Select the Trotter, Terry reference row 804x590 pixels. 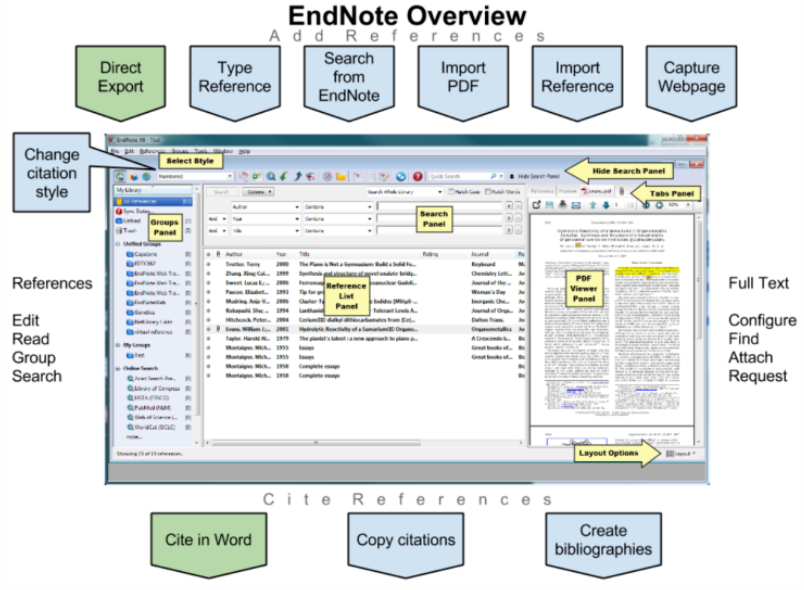tap(364, 265)
